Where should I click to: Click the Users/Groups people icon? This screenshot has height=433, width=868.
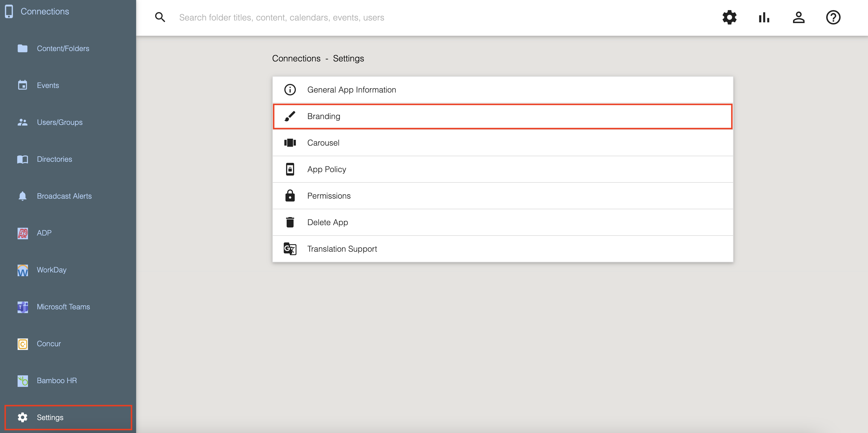click(22, 122)
